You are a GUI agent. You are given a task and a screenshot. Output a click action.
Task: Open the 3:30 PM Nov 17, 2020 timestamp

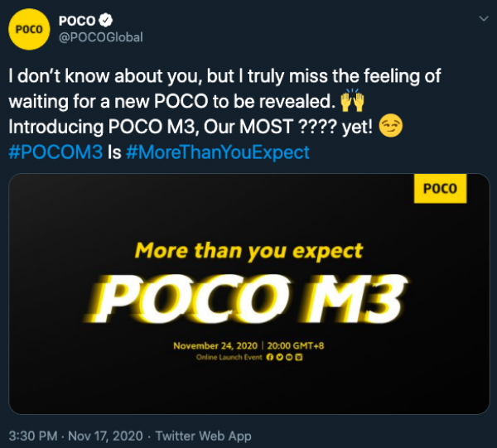tap(75, 436)
